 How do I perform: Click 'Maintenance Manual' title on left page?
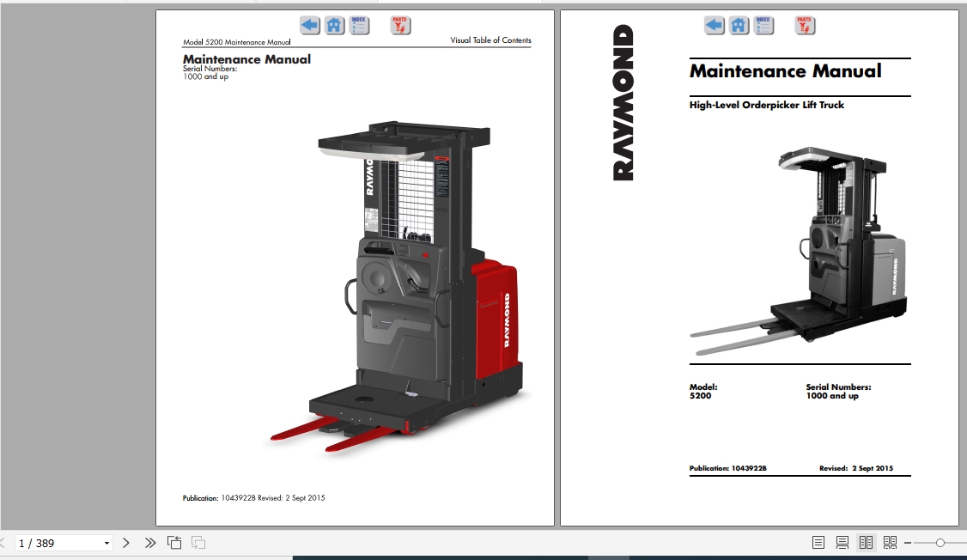pos(246,59)
